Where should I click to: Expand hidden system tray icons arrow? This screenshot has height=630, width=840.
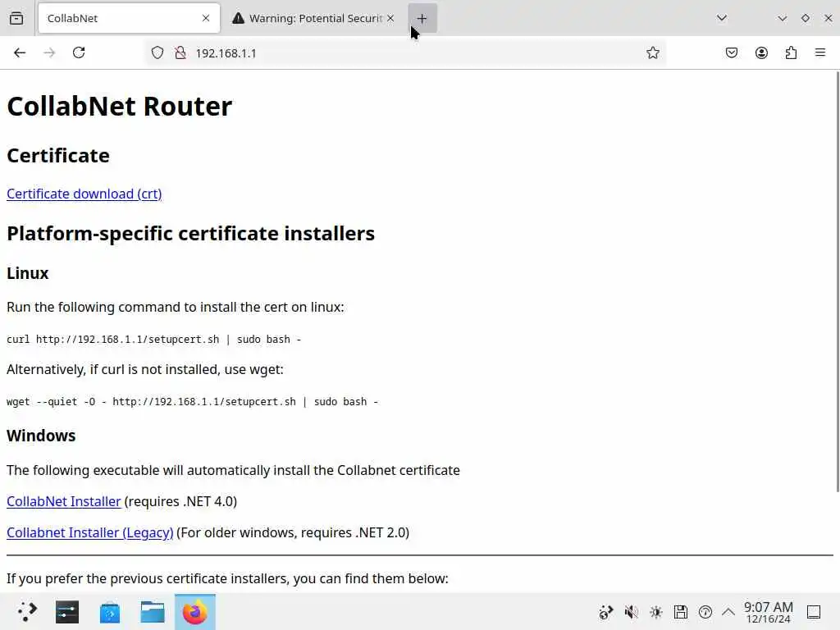coord(728,612)
